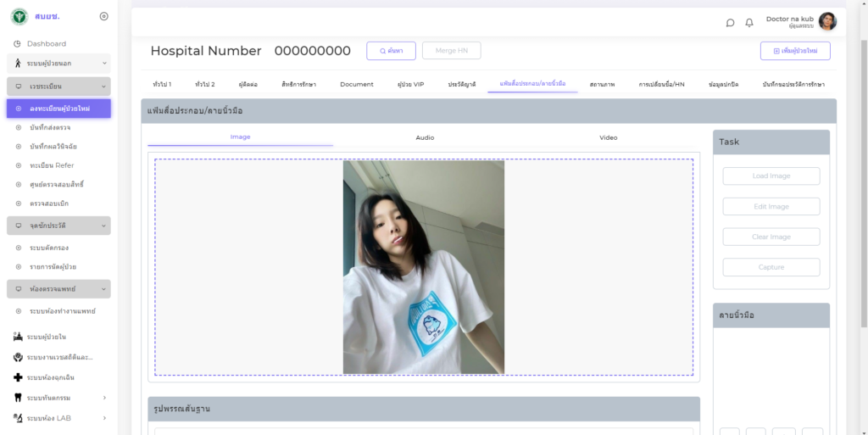The height and width of the screenshot is (435, 868).
Task: Open Dashboard from the sidebar
Action: [46, 43]
